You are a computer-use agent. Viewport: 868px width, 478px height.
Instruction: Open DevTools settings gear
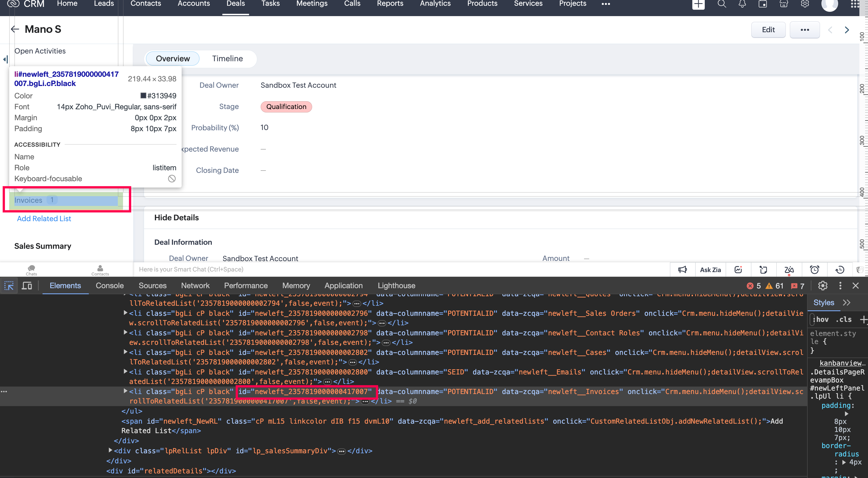point(823,286)
